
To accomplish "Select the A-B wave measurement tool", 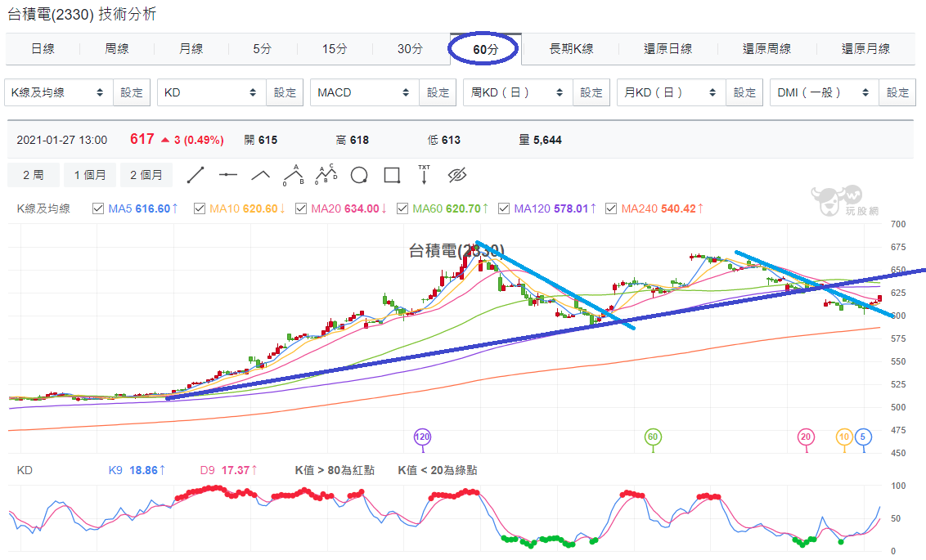I will click(x=294, y=175).
